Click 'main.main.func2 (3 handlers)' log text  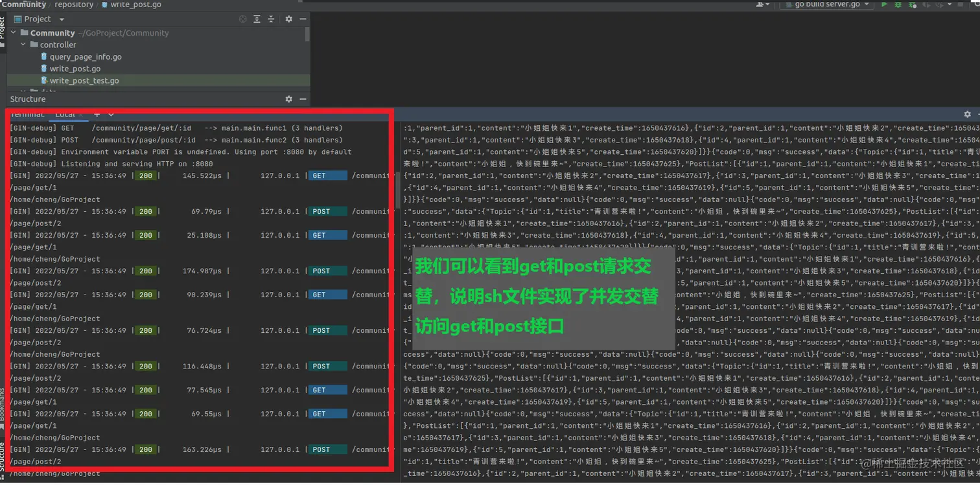[282, 140]
